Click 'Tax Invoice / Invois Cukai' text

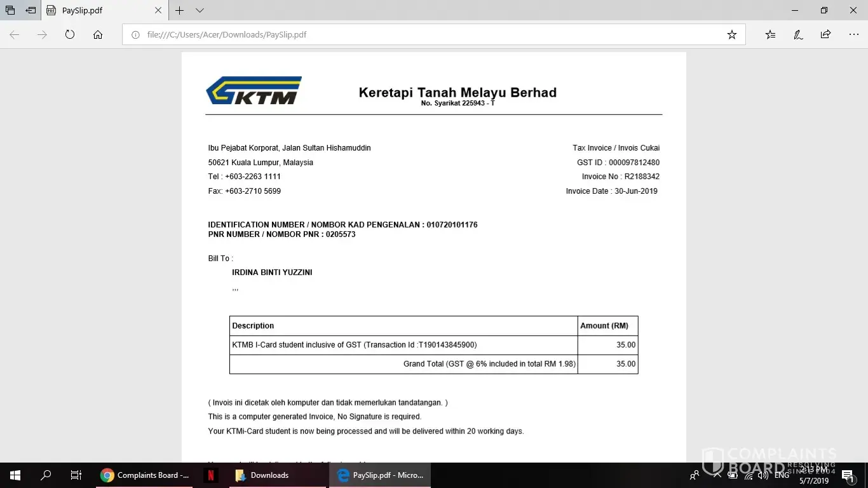616,148
